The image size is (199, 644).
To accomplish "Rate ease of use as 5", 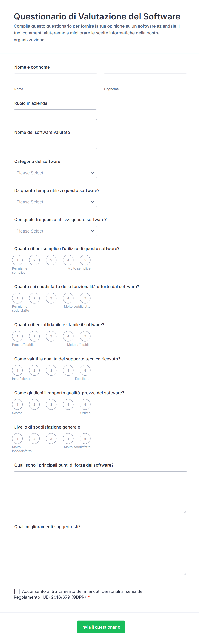I will pos(85,260).
